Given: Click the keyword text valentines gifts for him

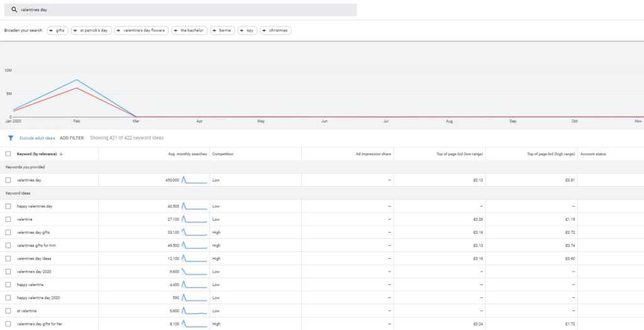Looking at the screenshot, I should tap(36, 246).
